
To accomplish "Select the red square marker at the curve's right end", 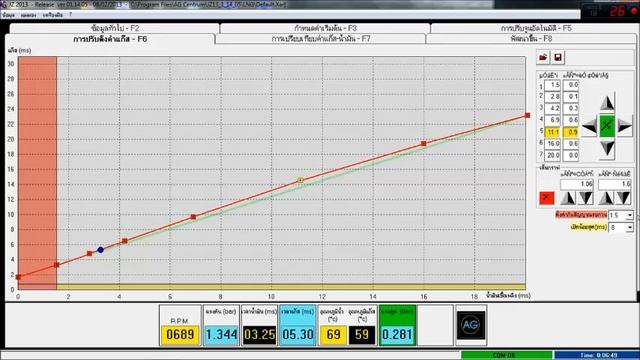I will (x=527, y=116).
